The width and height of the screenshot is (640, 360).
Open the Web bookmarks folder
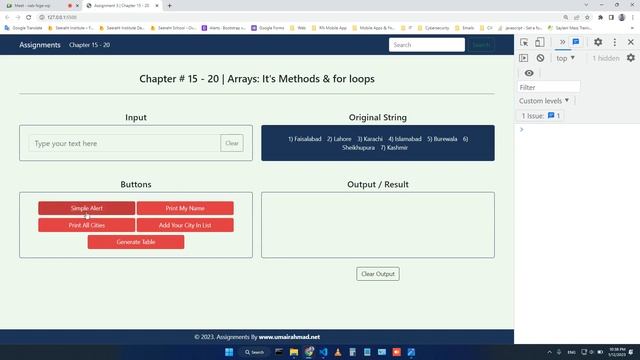point(298,28)
